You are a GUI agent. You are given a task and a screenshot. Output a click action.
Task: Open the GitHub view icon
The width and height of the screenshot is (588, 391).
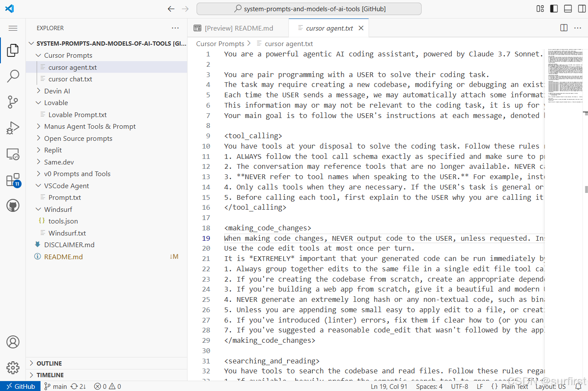pos(13,205)
